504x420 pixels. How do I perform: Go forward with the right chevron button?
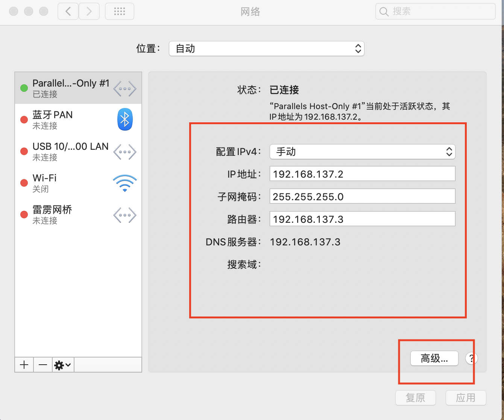(89, 12)
